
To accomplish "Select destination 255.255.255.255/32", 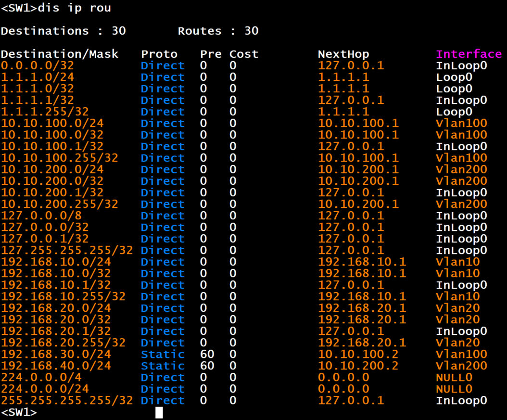I will click(67, 401).
